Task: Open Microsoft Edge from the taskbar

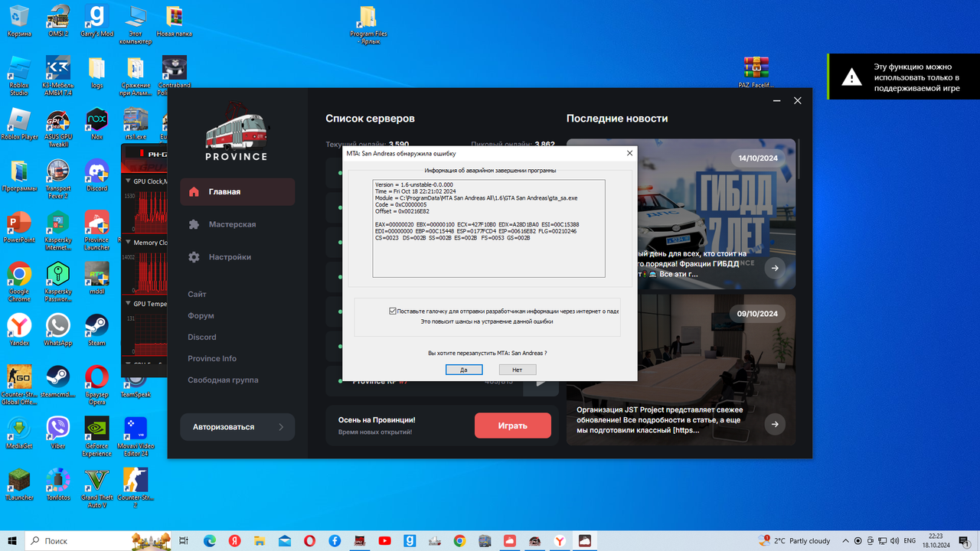Action: point(209,540)
